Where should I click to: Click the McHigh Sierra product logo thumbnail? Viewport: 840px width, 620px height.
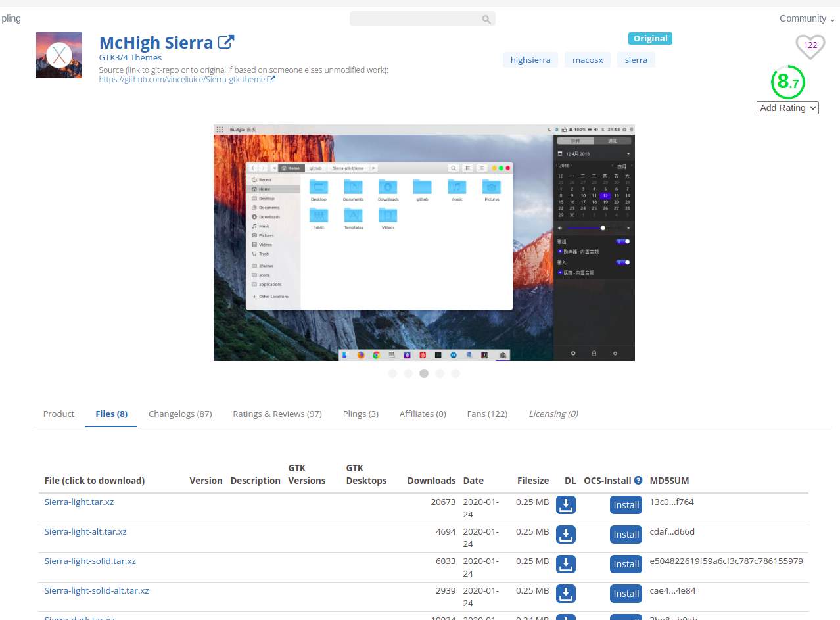point(59,55)
